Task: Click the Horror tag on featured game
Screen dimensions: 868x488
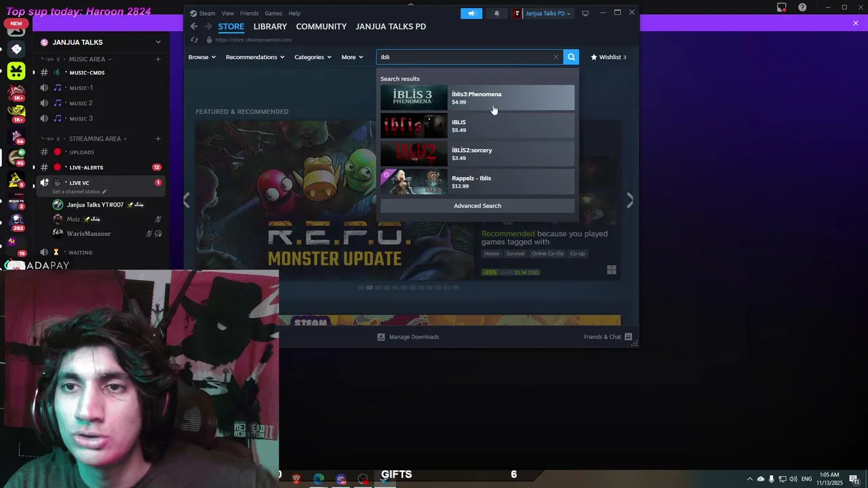Action: (492, 253)
